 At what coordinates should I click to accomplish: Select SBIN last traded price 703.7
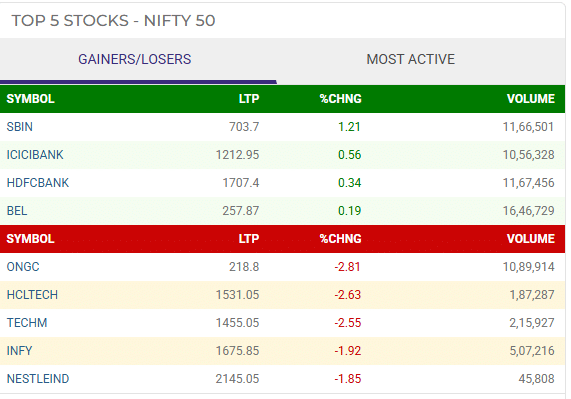pos(244,127)
